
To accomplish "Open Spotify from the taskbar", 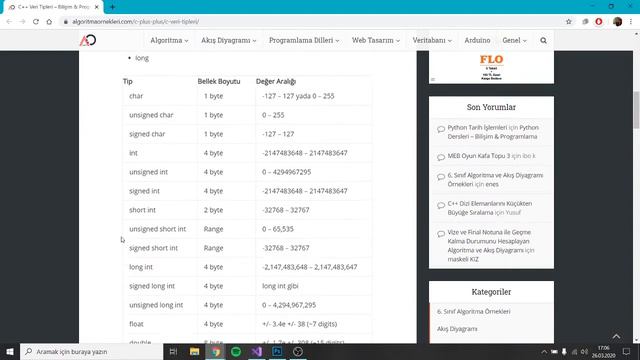I will coord(236,351).
